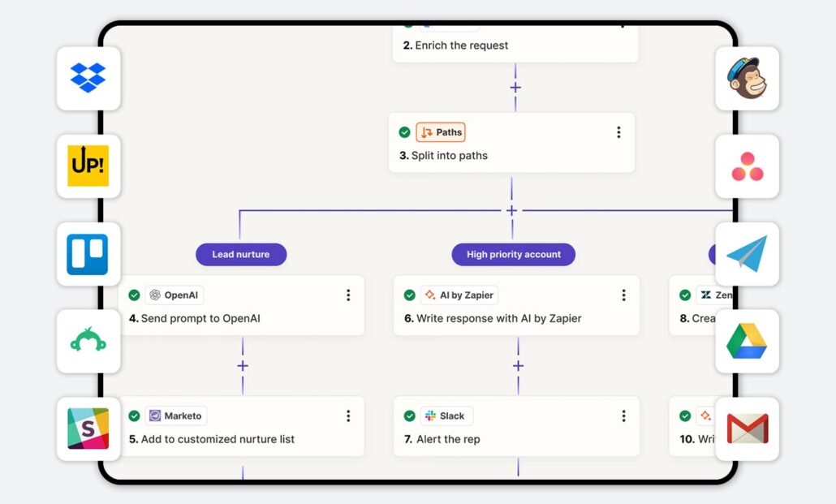Click the Gmail envelope icon
The image size is (836, 504).
747,429
